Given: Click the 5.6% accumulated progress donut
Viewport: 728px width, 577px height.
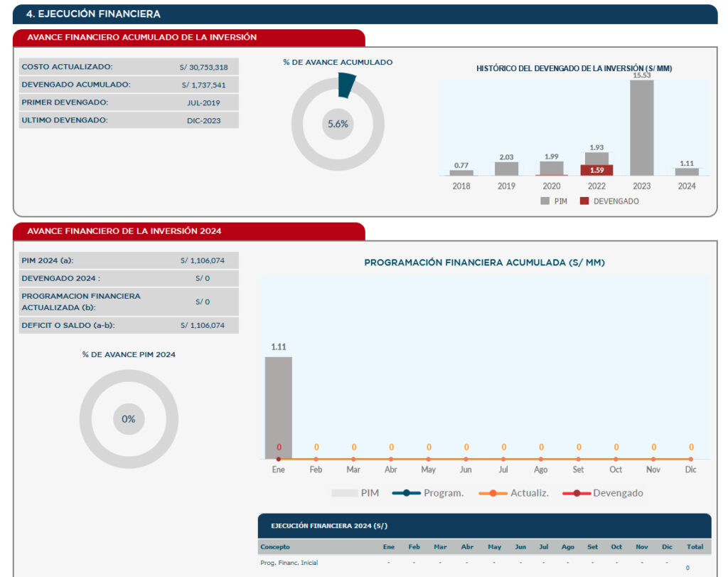Looking at the screenshot, I should 338,124.
